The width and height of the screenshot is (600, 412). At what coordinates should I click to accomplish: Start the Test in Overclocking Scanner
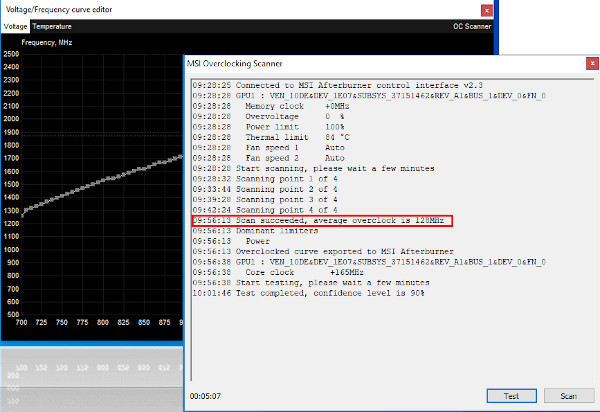coord(512,396)
